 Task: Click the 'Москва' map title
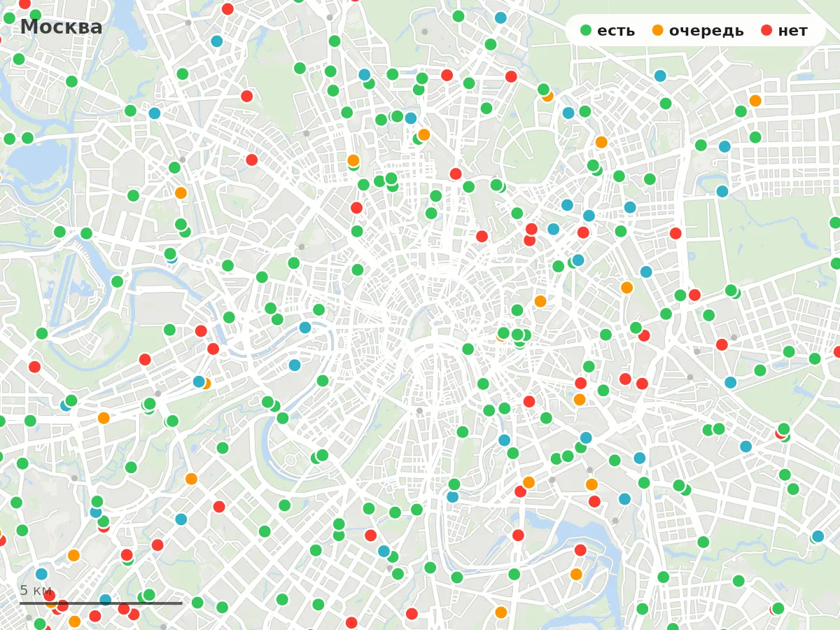click(62, 27)
